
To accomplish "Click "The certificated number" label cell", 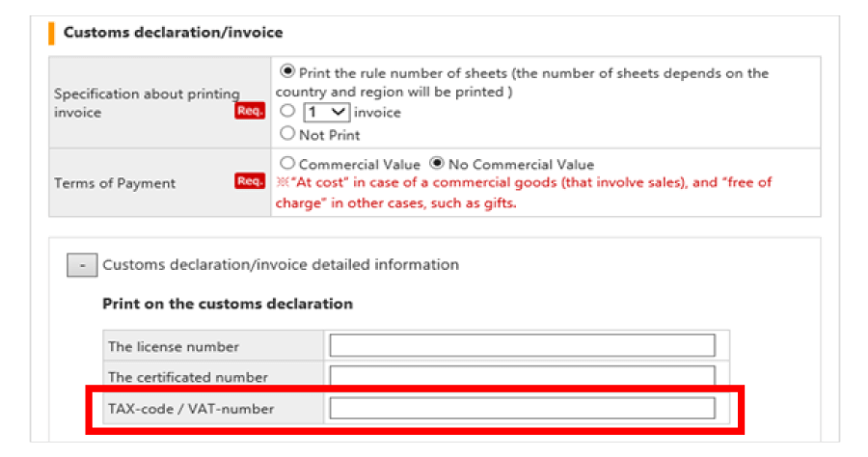I will (x=187, y=377).
